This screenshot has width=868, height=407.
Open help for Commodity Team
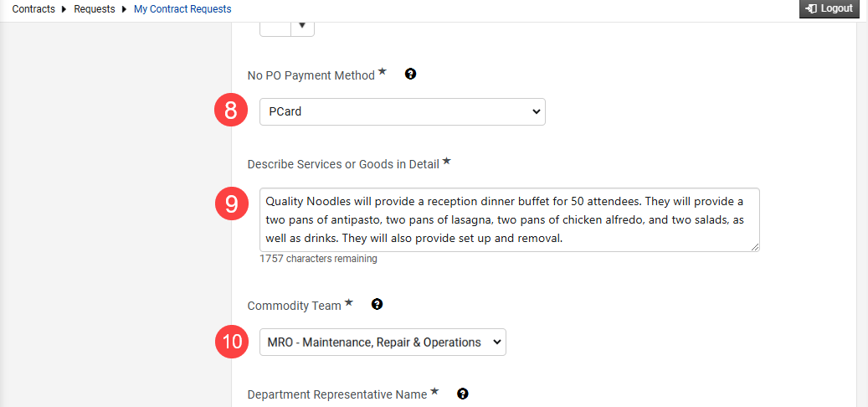tap(377, 304)
